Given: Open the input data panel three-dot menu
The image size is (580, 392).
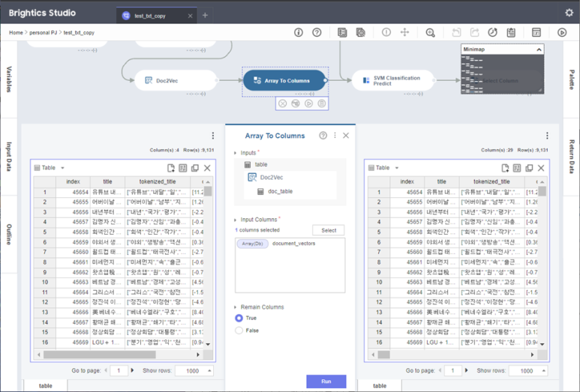Looking at the screenshot, I should (x=212, y=136).
